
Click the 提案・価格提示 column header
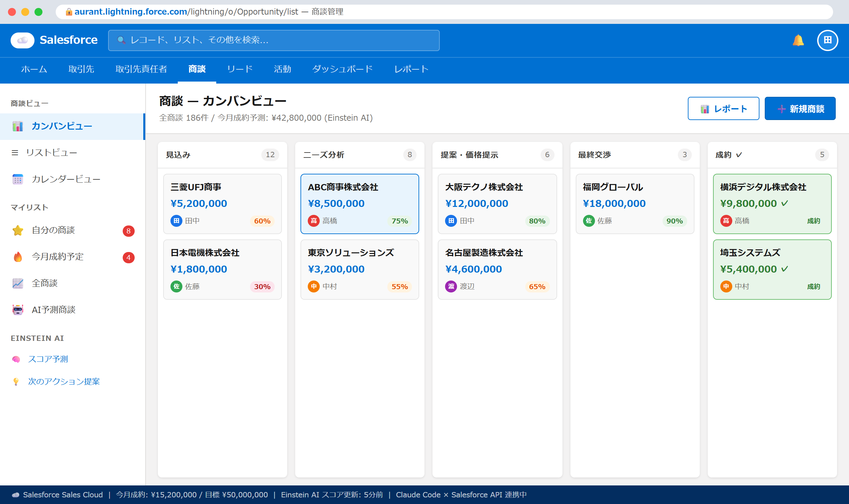pos(497,155)
